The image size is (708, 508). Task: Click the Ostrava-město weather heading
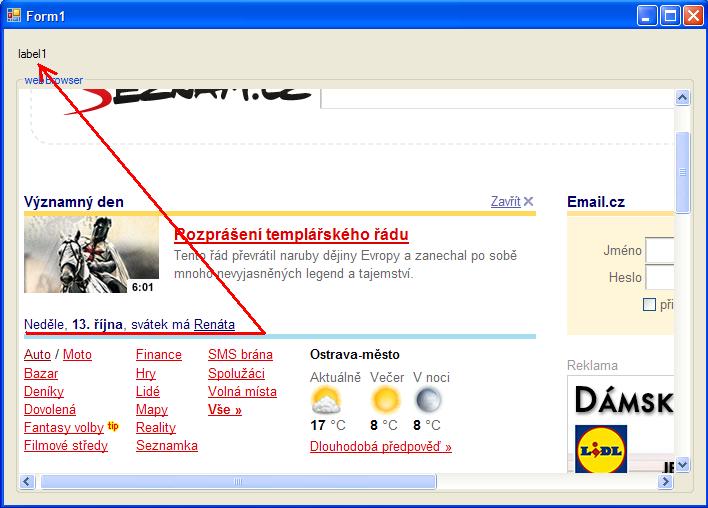354,354
